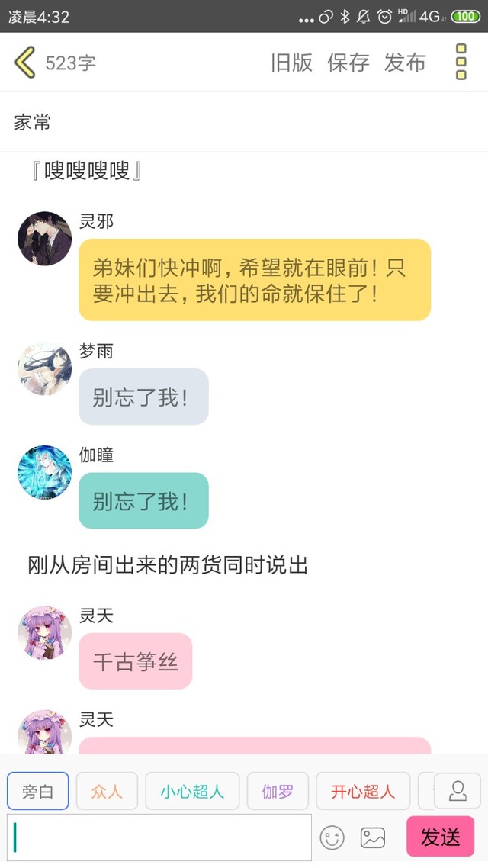Select the 旁白 narrator role
The height and width of the screenshot is (868, 488).
(37, 791)
